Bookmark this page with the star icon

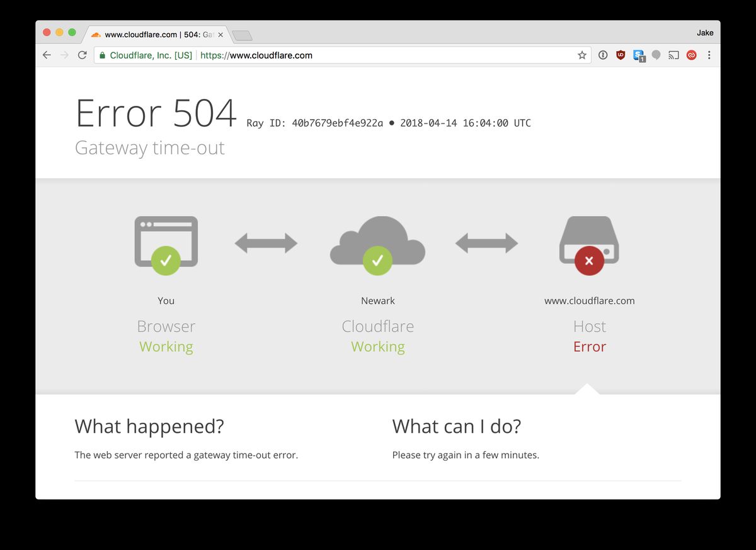[x=582, y=55]
